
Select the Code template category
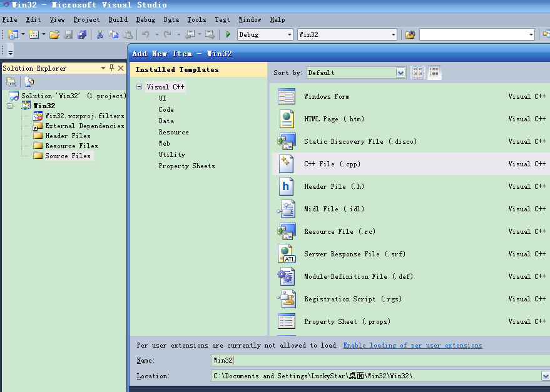coord(166,109)
